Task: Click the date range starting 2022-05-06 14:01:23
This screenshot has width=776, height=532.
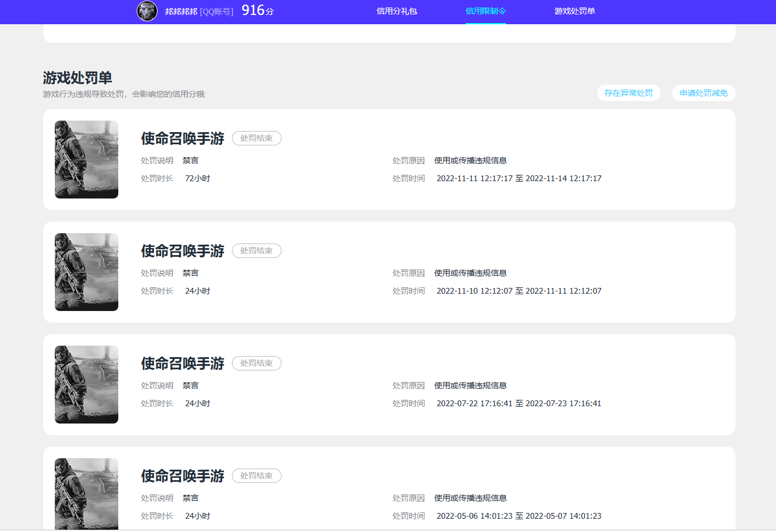Action: [x=519, y=516]
